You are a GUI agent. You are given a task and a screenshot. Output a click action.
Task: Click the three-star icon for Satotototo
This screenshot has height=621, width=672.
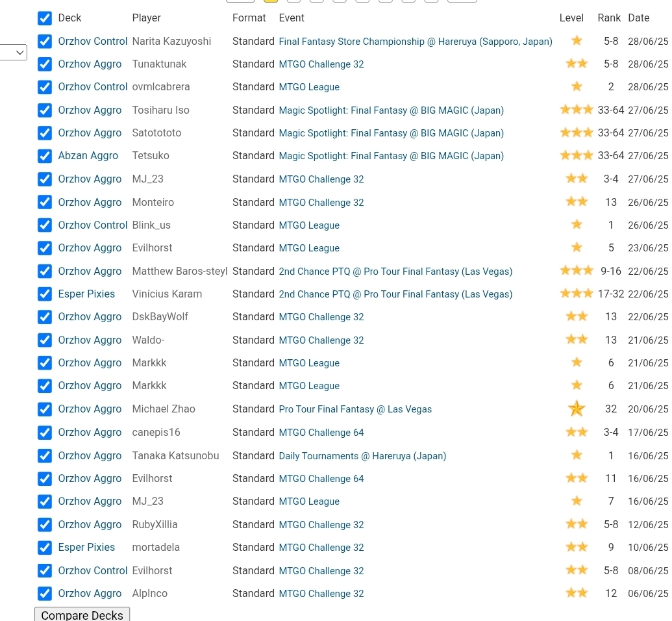[x=577, y=132]
